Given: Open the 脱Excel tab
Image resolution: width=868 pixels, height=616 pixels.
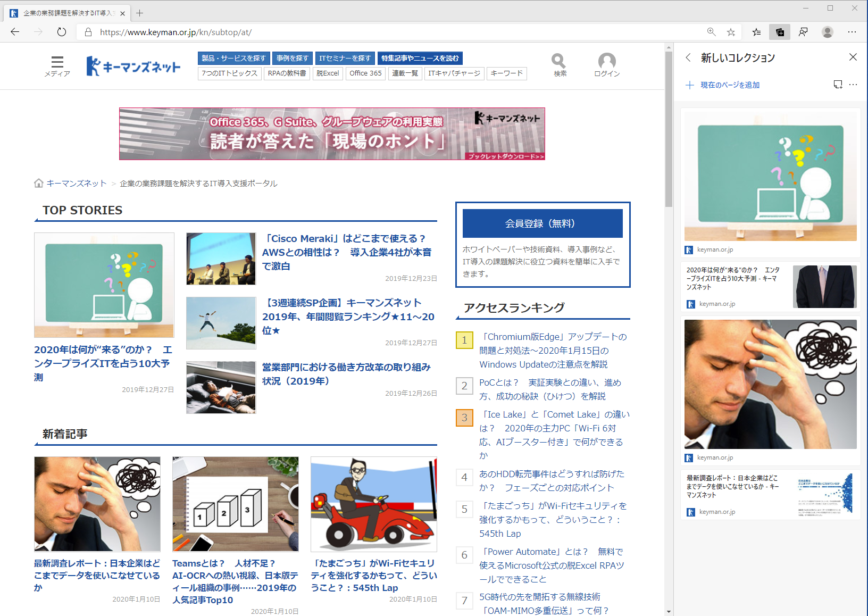Looking at the screenshot, I should [x=328, y=73].
